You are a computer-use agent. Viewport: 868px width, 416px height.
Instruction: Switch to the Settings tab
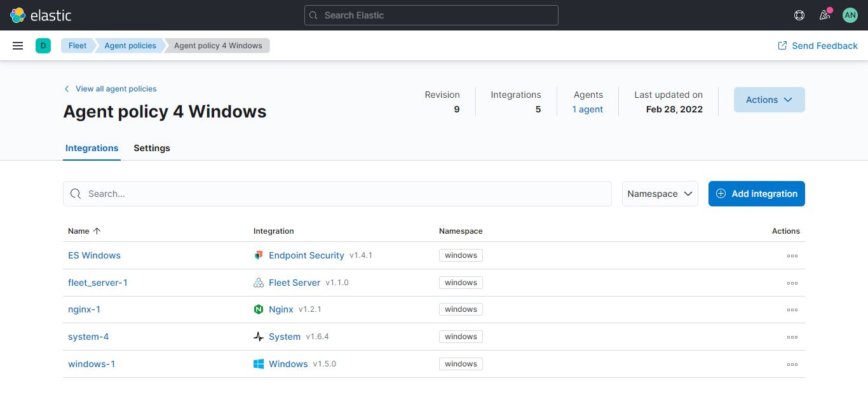pyautogui.click(x=152, y=148)
